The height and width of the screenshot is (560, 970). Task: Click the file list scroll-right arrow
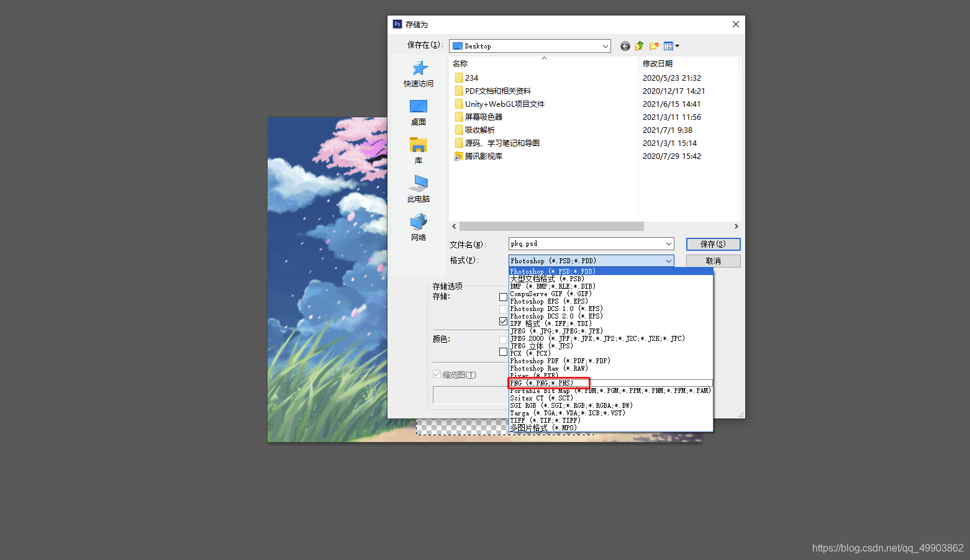click(736, 227)
